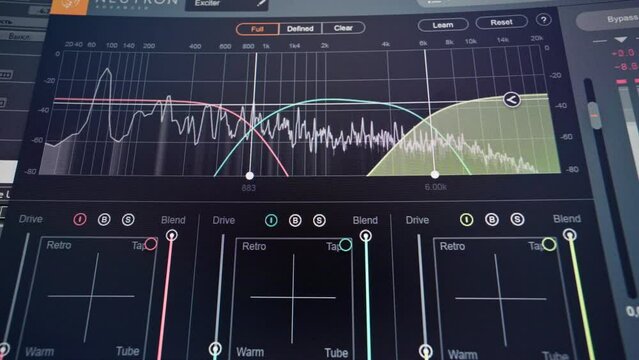Click the yellow band XY pad Tape node

coord(549,244)
